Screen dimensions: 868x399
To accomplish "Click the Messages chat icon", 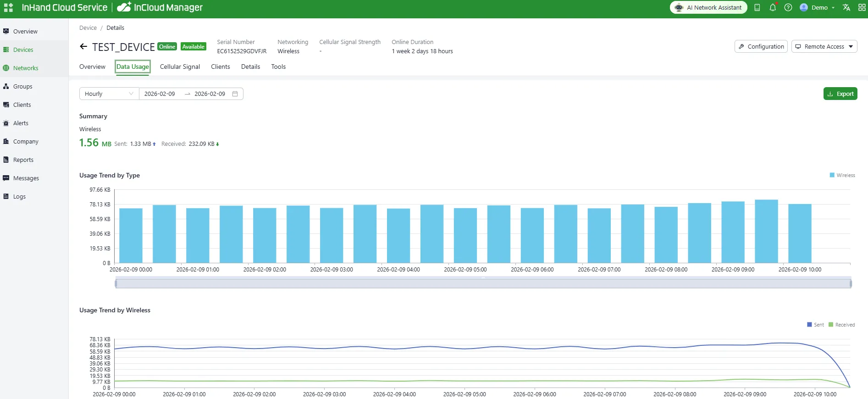I will 6,178.
